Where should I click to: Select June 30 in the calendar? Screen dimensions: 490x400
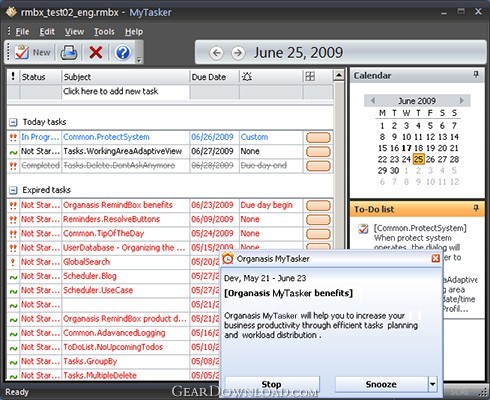[x=394, y=171]
